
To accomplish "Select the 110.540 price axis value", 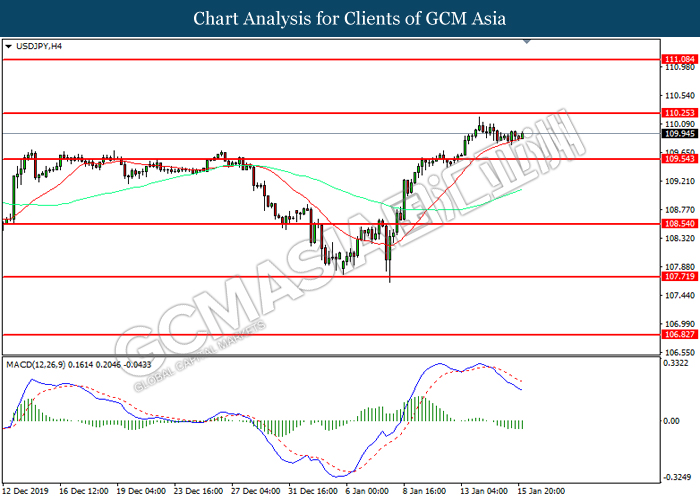I will pos(680,96).
